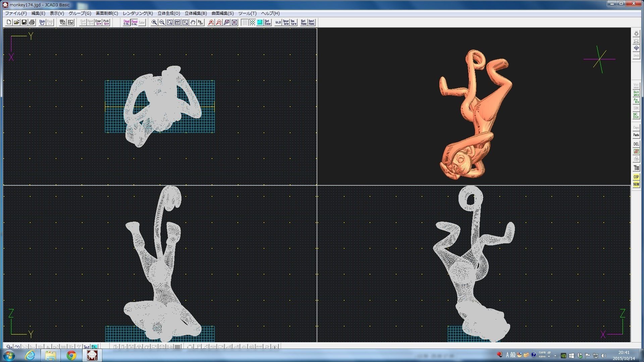This screenshot has width=644, height=362.
Task: Click the Pick Grp icon
Action: tap(106, 22)
